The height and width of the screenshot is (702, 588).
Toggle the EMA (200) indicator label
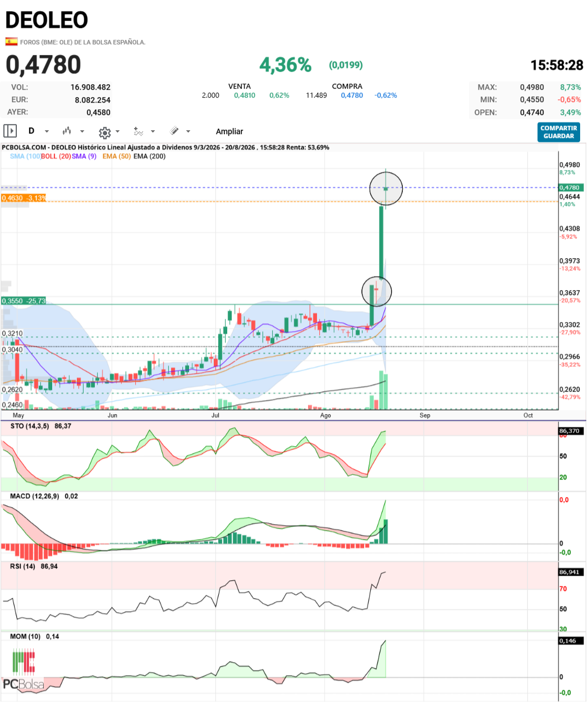(149, 157)
